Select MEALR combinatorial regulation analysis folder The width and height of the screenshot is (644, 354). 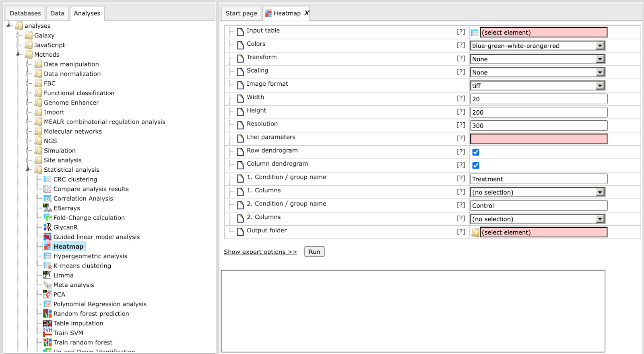point(105,122)
